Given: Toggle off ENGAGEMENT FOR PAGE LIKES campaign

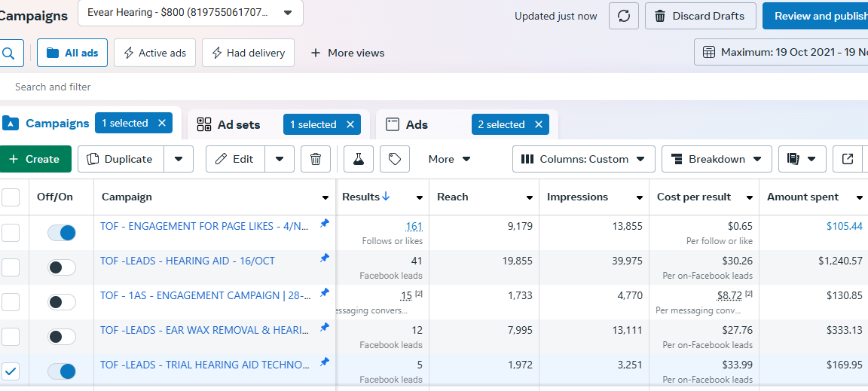Looking at the screenshot, I should [x=62, y=233].
